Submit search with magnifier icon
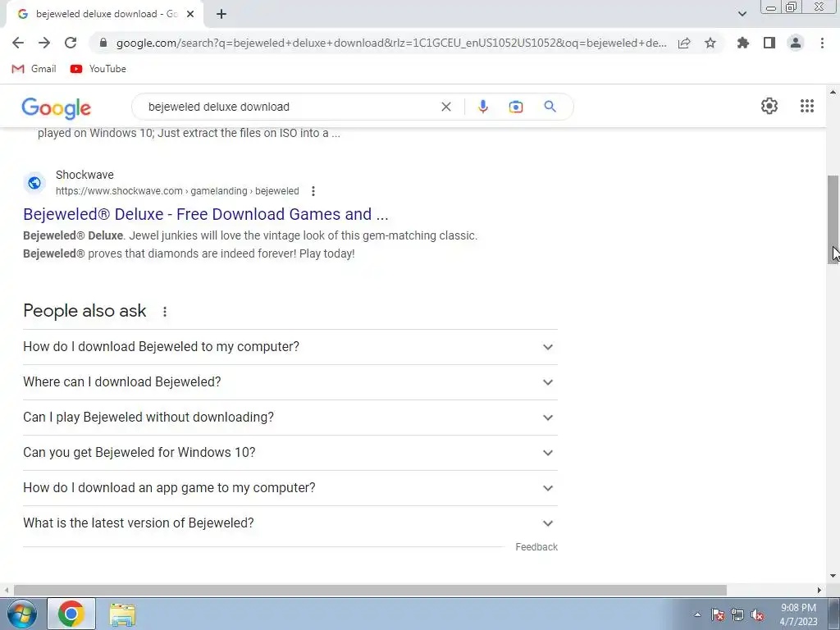Screen dimensions: 840x630 550,107
